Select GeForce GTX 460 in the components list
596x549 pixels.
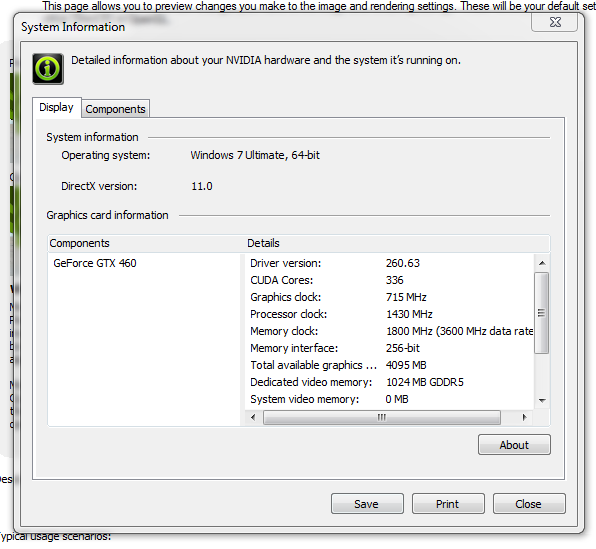(x=95, y=263)
